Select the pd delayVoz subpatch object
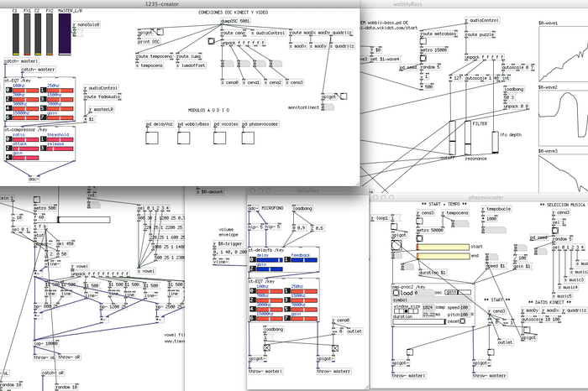The height and width of the screenshot is (391, 588). 160,124
